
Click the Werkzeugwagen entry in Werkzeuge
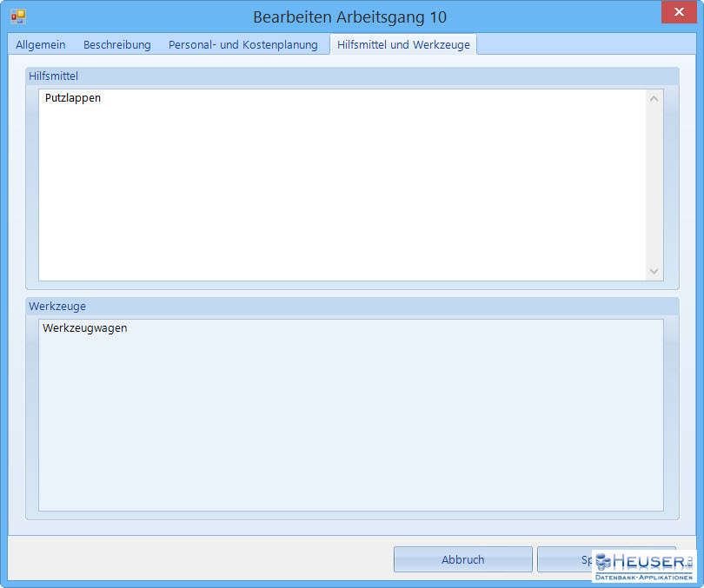pyautogui.click(x=85, y=328)
